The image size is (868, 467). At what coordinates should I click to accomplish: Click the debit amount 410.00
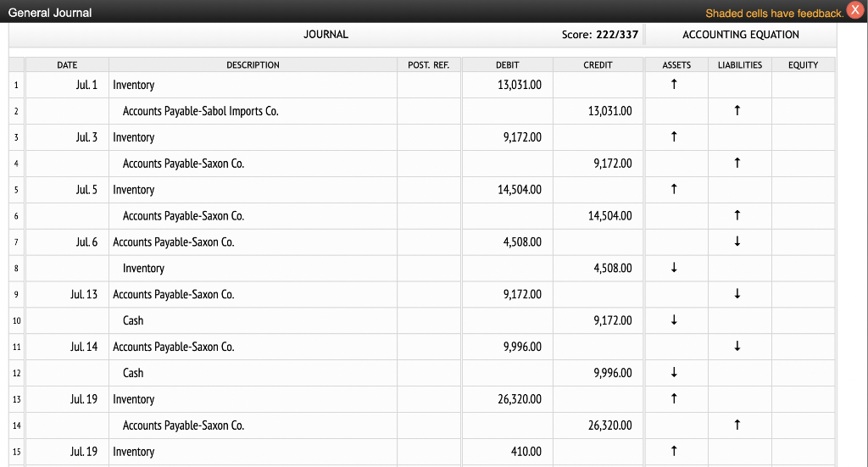(526, 451)
